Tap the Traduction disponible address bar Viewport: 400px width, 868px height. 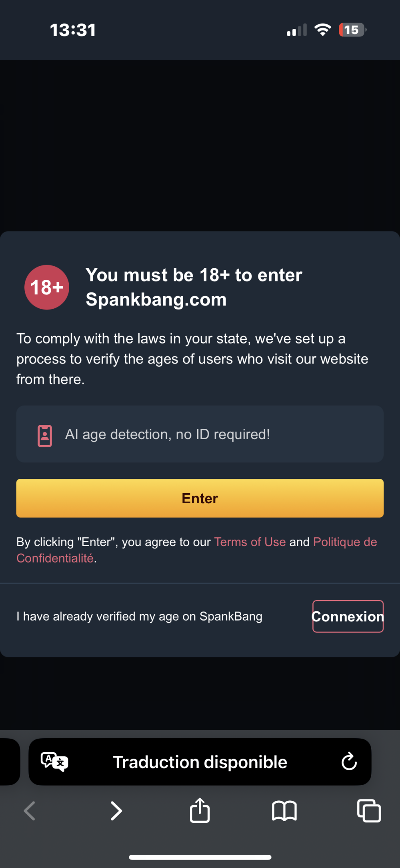point(200,762)
